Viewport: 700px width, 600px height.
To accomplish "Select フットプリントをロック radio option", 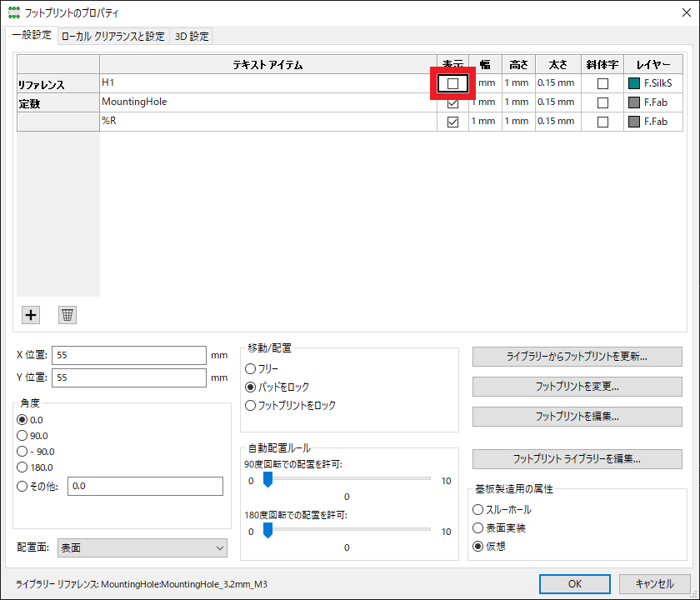I will 250,405.
